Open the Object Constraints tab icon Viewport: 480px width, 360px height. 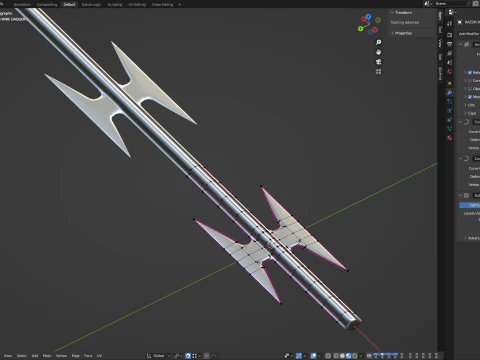click(x=450, y=119)
